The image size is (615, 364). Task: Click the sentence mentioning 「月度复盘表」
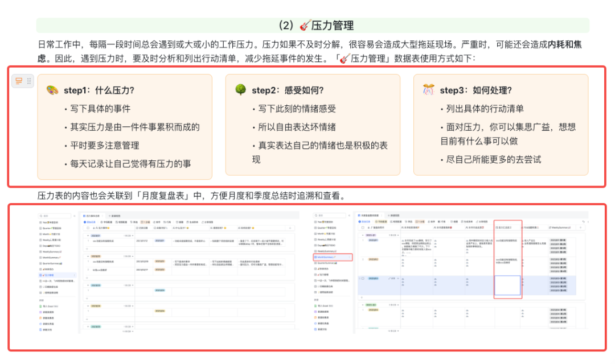[x=192, y=196]
